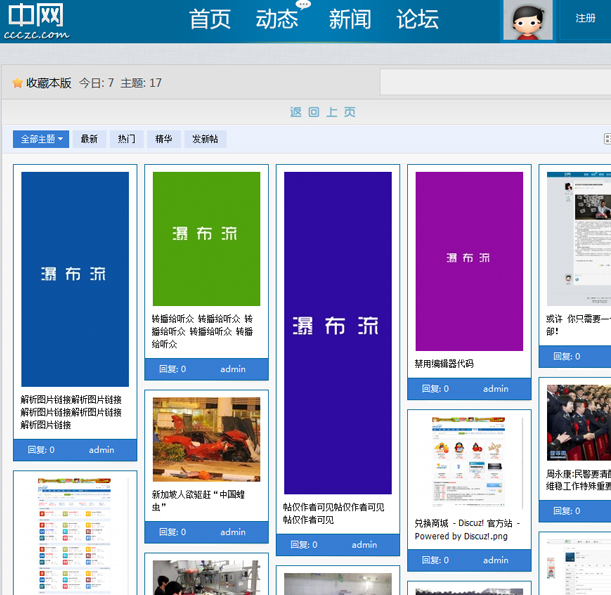Click the star icon beside 收藏本版
This screenshot has width=611, height=595.
click(x=18, y=83)
